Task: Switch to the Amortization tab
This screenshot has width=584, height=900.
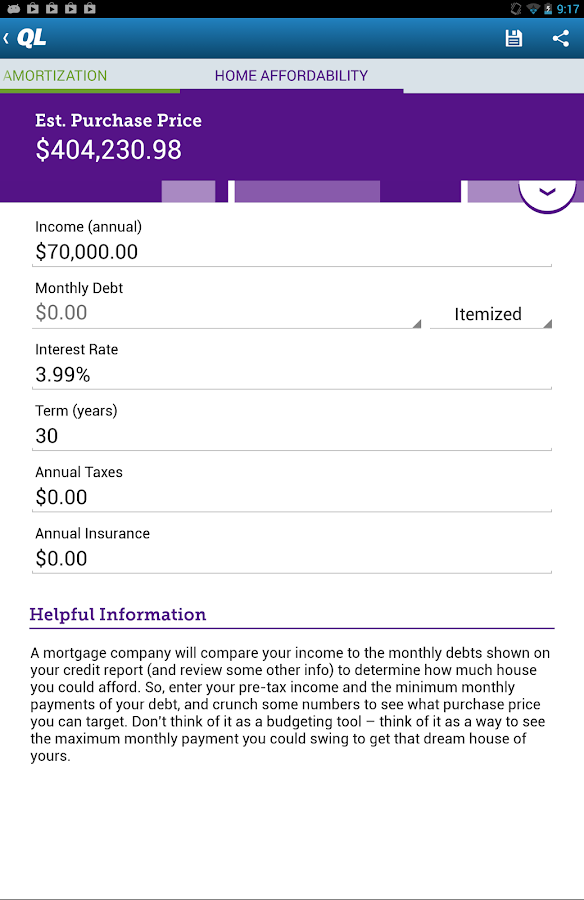Action: point(55,76)
